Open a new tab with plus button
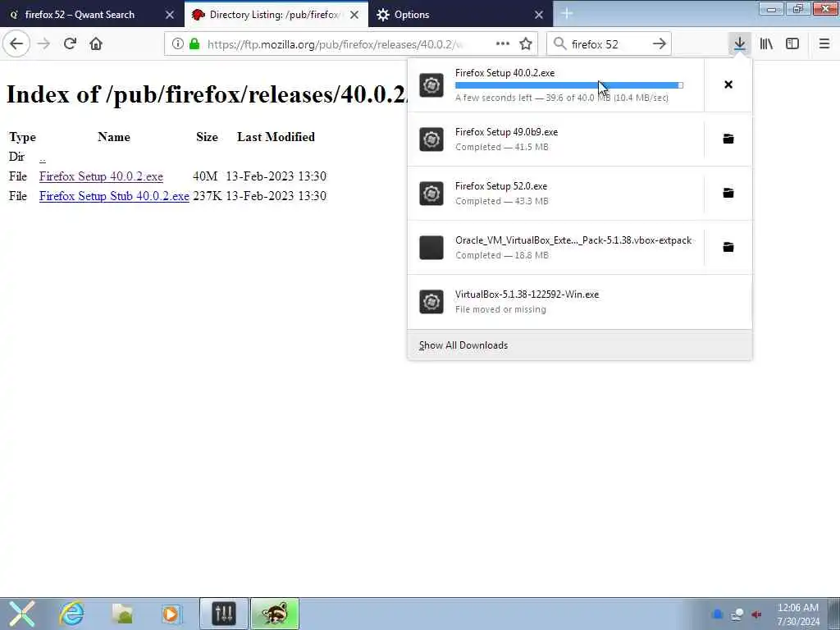Image resolution: width=840 pixels, height=630 pixels. pos(566,15)
